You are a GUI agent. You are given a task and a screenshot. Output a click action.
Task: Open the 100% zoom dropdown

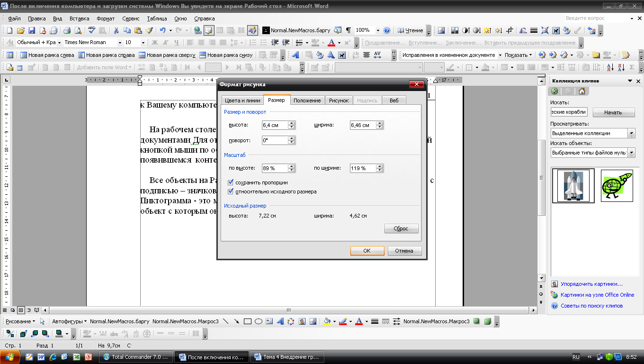[x=378, y=30]
